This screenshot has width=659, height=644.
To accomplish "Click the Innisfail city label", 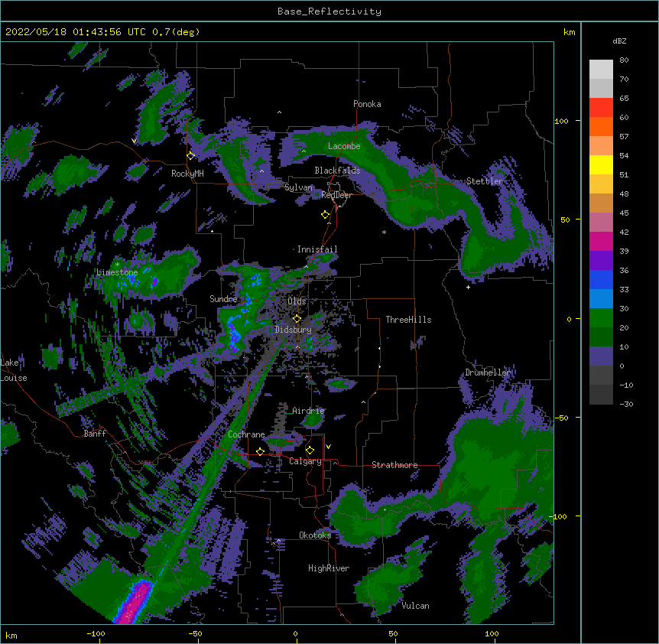I will point(317,249).
